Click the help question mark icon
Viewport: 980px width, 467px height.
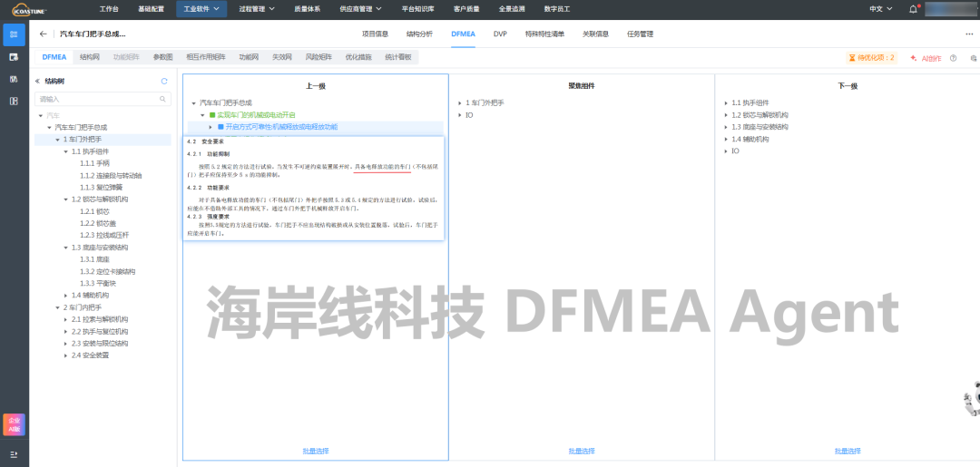coord(953,57)
